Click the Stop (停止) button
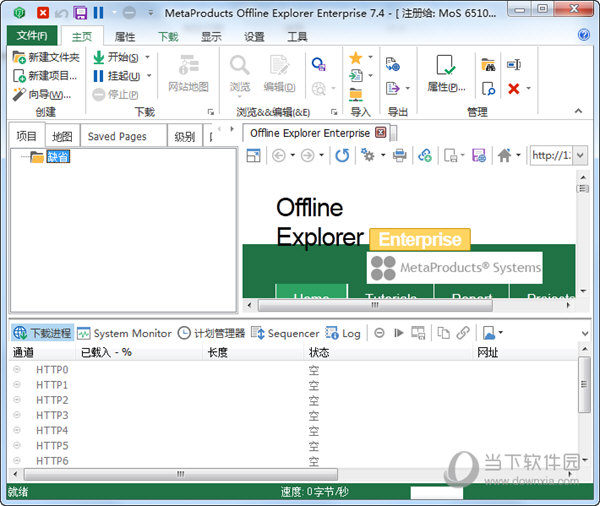The image size is (600, 506). pyautogui.click(x=116, y=94)
